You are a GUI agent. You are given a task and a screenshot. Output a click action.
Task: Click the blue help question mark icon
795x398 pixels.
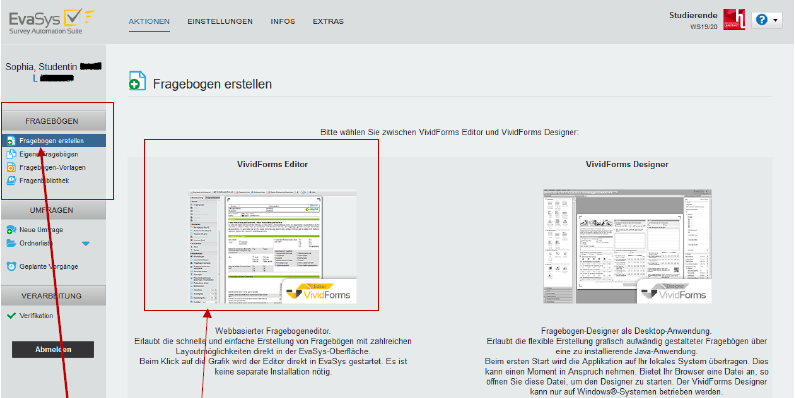pyautogui.click(x=761, y=20)
